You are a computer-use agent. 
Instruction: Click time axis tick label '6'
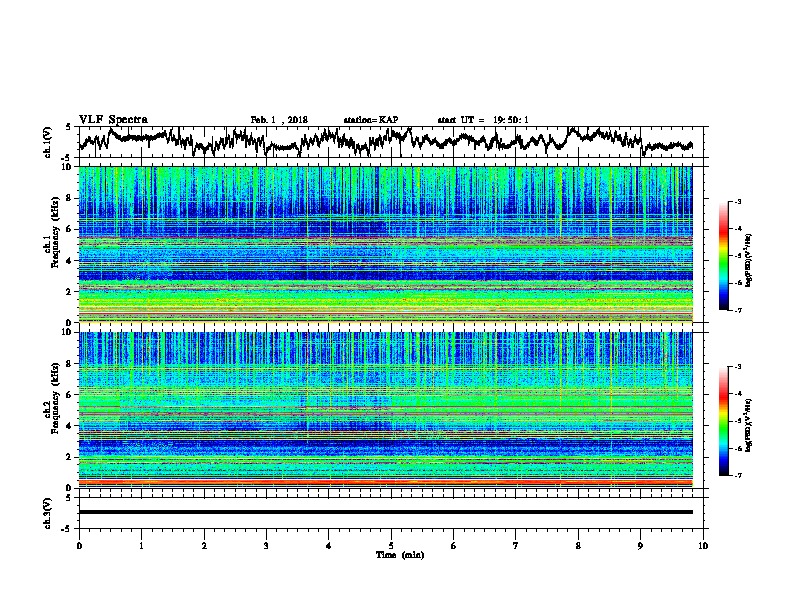[x=454, y=546]
